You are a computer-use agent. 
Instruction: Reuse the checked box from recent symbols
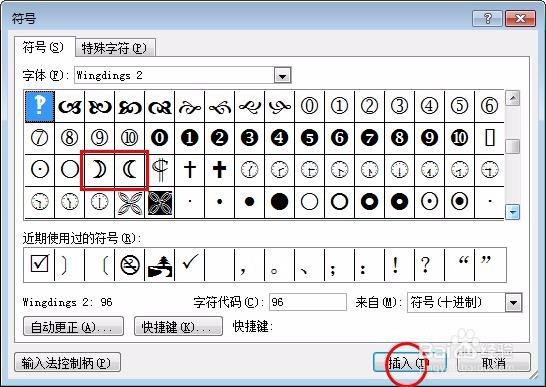40,265
